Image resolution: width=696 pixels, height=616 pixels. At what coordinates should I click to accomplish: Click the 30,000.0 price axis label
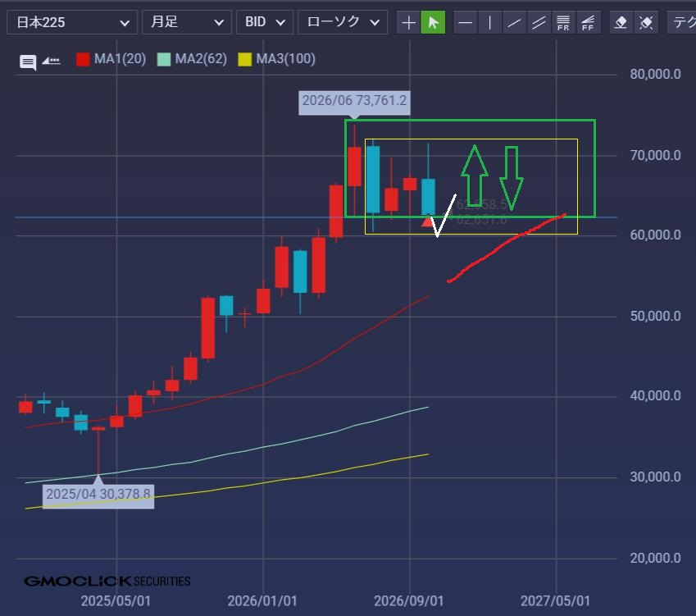pyautogui.click(x=655, y=477)
